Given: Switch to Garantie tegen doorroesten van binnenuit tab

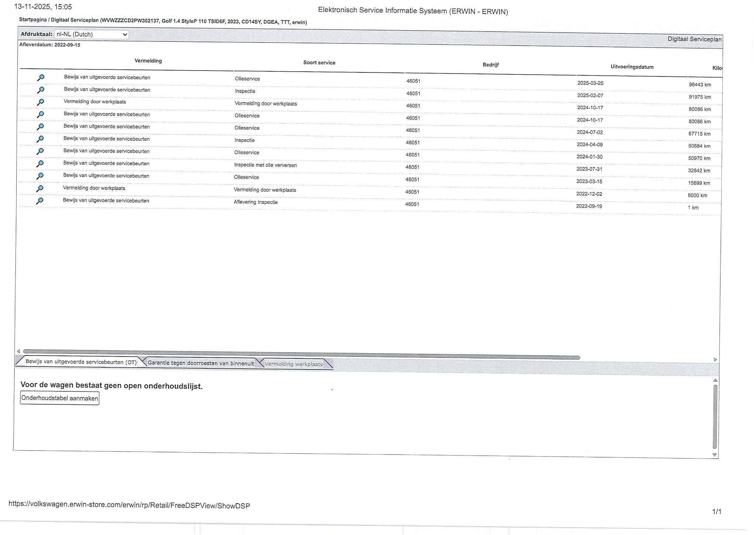Looking at the screenshot, I should tap(200, 363).
